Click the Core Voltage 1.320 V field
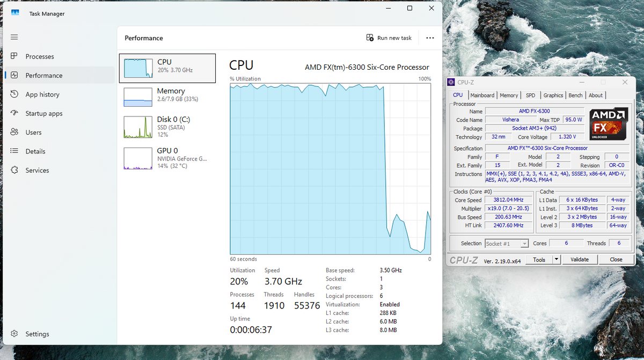Image resolution: width=644 pixels, height=360 pixels. coord(567,137)
